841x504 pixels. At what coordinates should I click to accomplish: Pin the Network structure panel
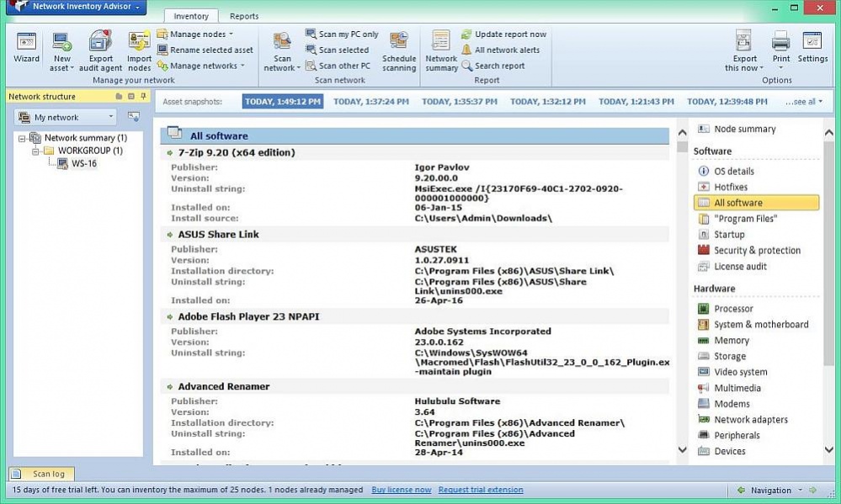click(x=143, y=97)
